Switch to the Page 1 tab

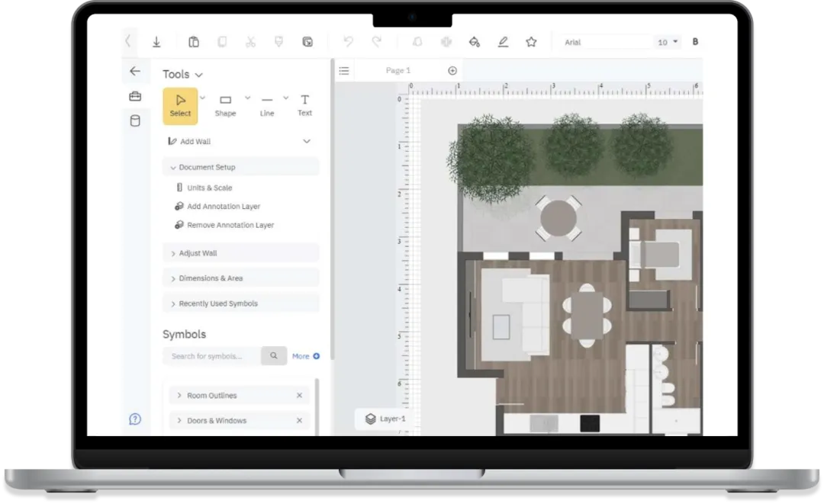click(x=398, y=71)
